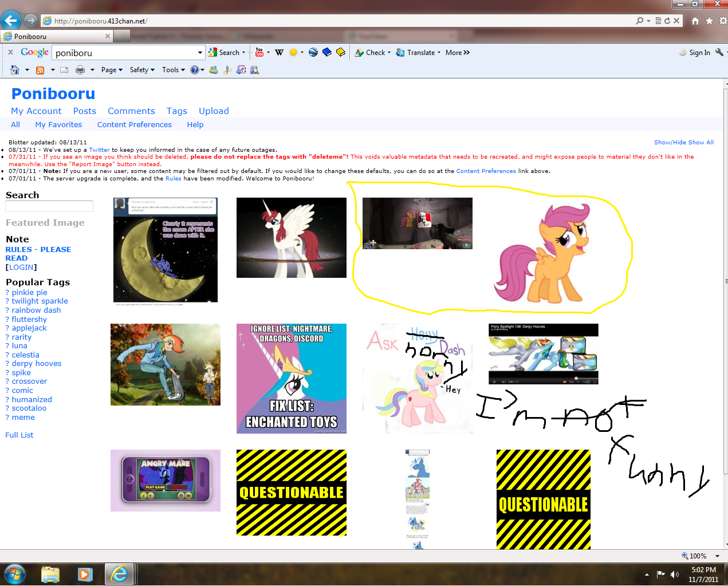Open the RULES - PLEASE READ link
The height and width of the screenshot is (586, 728).
coord(38,254)
